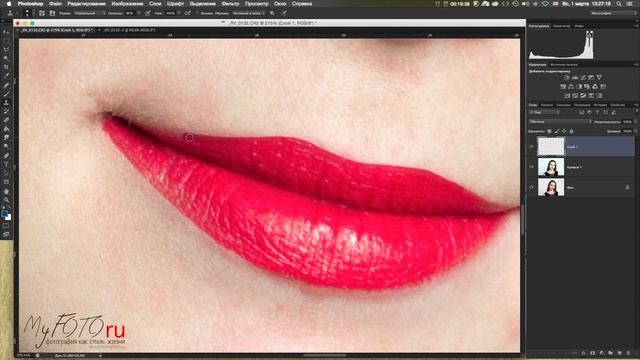Image resolution: width=640 pixels, height=360 pixels.
Task: Toggle Quick Mask mode icon
Action: [x=6, y=226]
